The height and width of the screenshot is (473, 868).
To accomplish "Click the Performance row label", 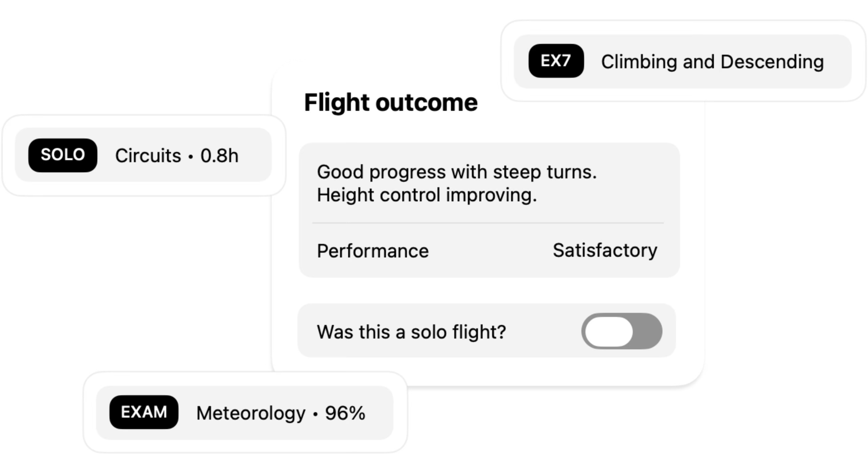I will click(372, 251).
